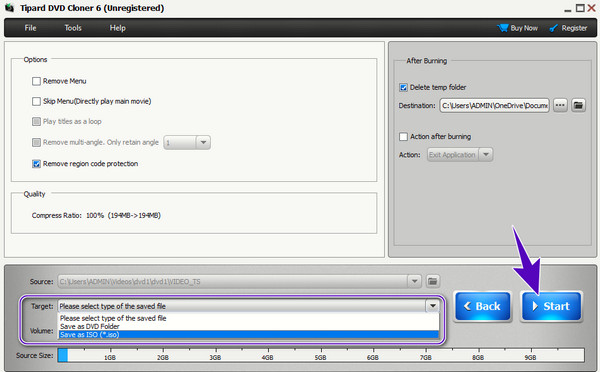The height and width of the screenshot is (372, 600).
Task: Click the destination browse ellipsis button
Action: click(560, 105)
